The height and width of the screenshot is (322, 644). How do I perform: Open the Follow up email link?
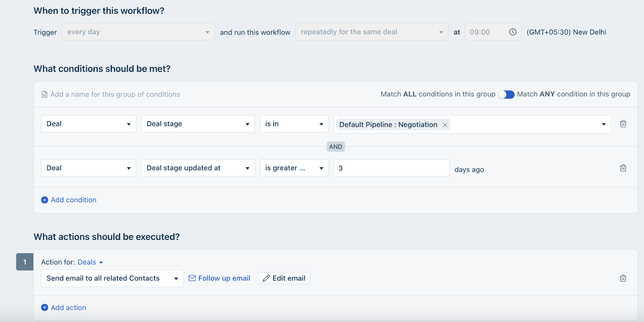224,278
